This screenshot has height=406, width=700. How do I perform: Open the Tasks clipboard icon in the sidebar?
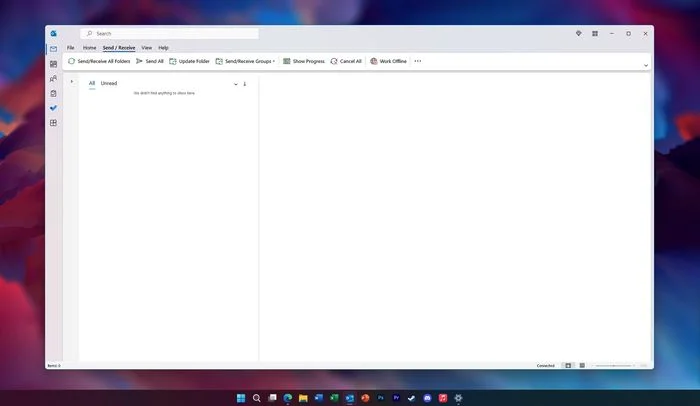(53, 93)
